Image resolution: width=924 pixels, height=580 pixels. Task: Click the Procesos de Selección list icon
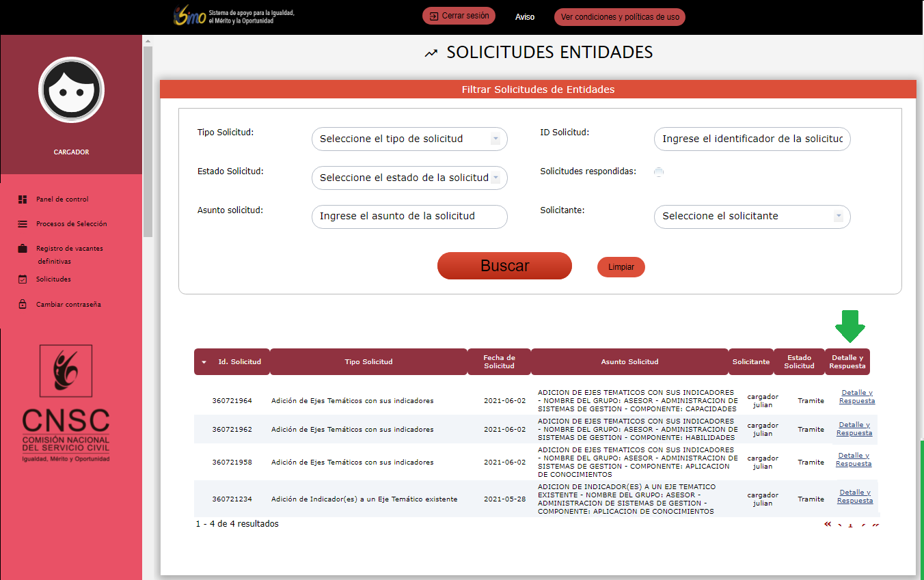coord(23,224)
